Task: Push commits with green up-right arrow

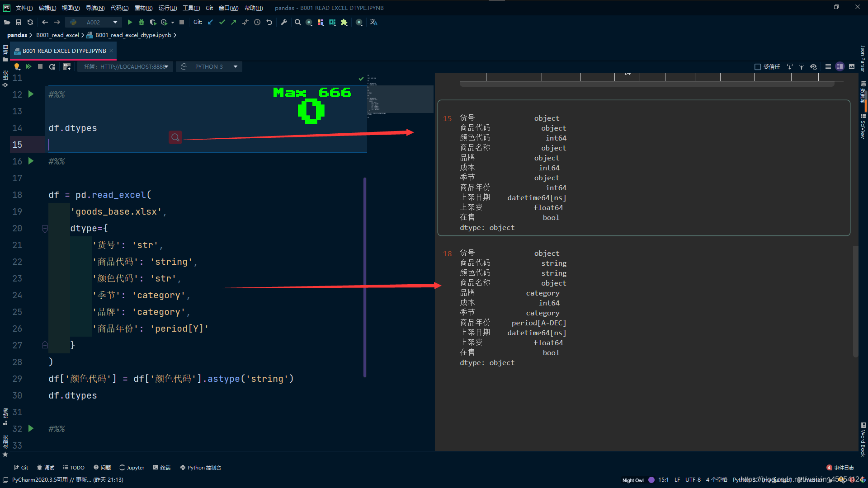Action: [234, 22]
